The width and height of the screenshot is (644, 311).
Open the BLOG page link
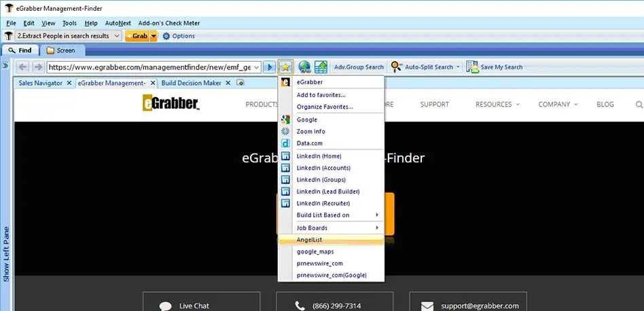pyautogui.click(x=605, y=104)
